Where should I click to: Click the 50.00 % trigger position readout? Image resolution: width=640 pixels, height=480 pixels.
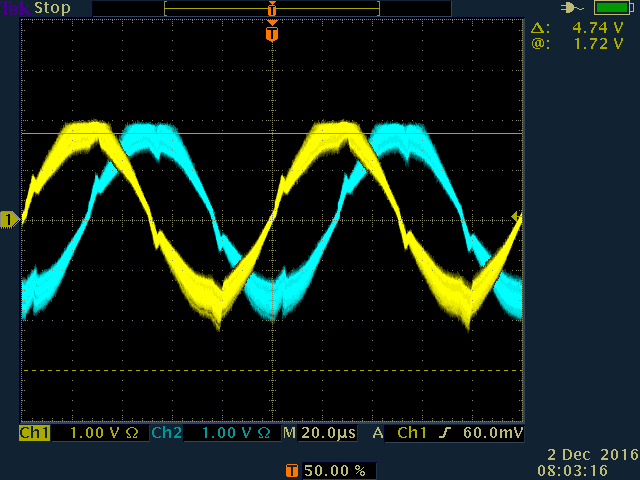click(335, 471)
